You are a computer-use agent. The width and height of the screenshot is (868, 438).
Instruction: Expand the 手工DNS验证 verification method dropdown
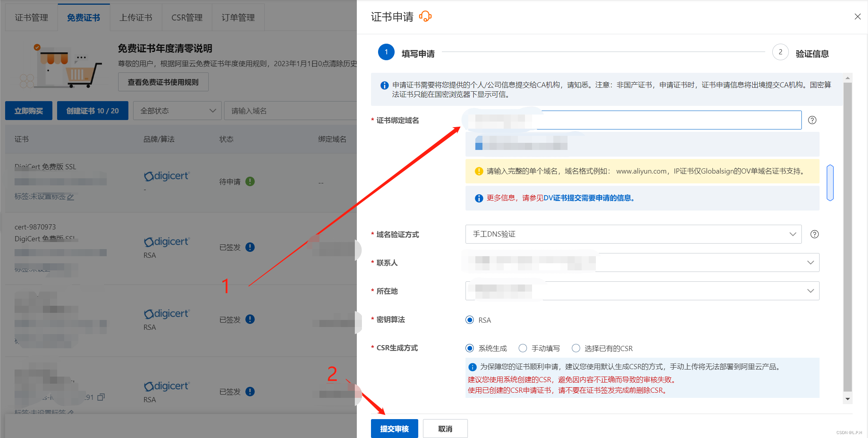click(x=793, y=234)
